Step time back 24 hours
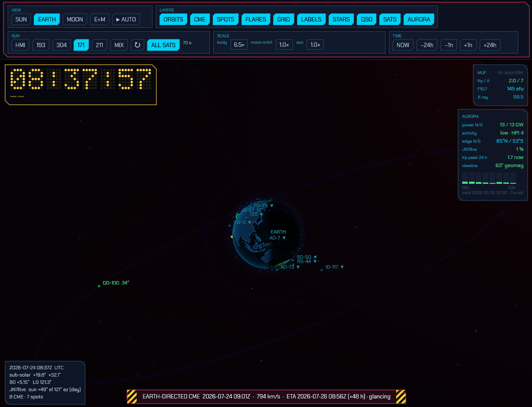Screen dimensions: 532x407 tap(427, 45)
